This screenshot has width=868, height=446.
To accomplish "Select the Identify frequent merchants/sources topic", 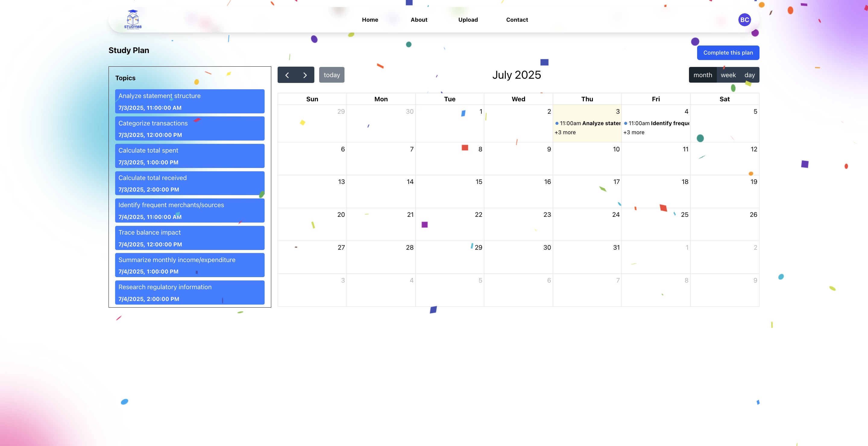I will [x=190, y=210].
